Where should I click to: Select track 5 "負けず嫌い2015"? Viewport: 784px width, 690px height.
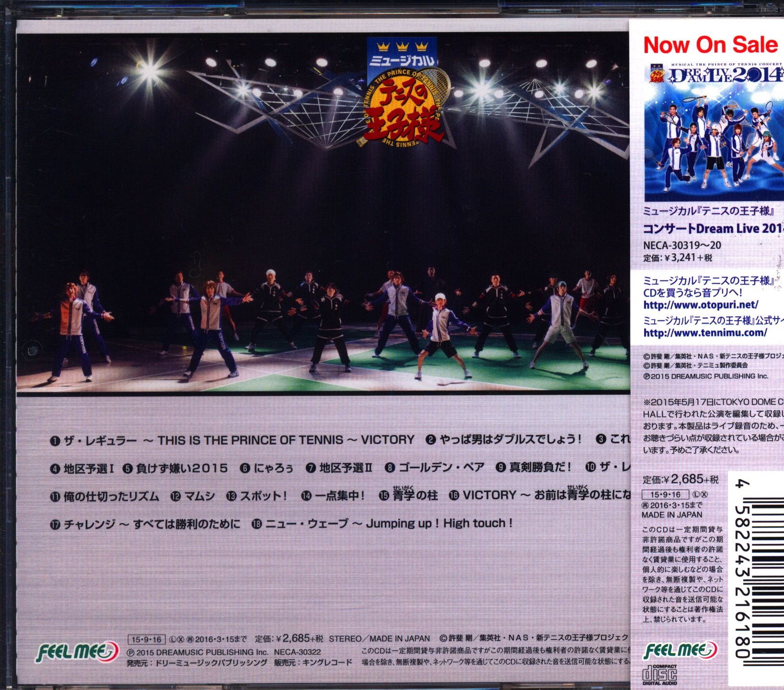(x=175, y=468)
